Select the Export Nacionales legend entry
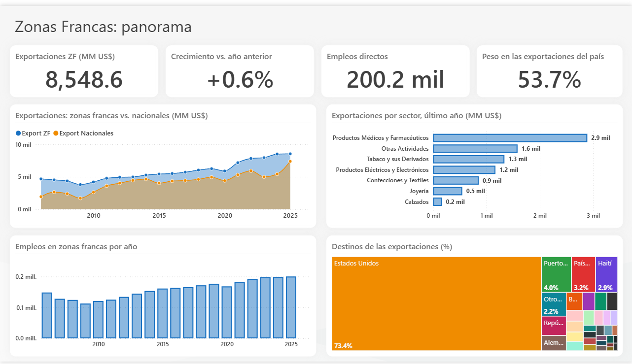Screen dimensions: 632x364 [x=83, y=133]
